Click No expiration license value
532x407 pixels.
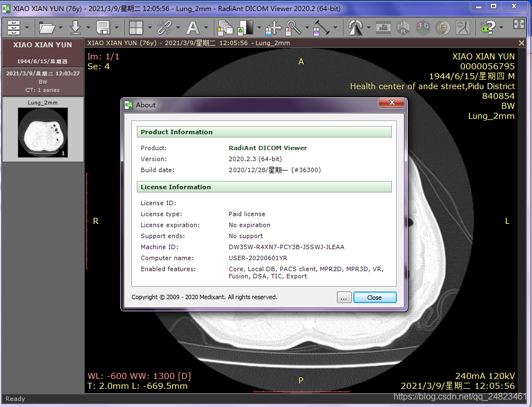pyautogui.click(x=250, y=225)
